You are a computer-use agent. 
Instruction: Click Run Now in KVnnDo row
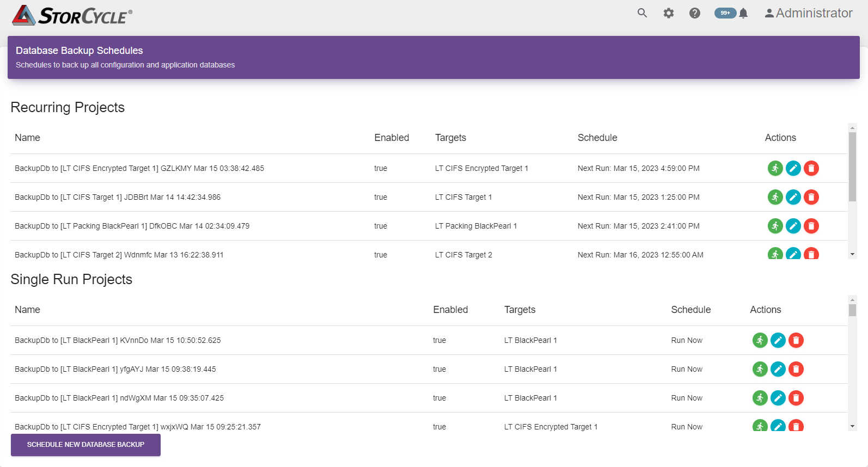(687, 340)
